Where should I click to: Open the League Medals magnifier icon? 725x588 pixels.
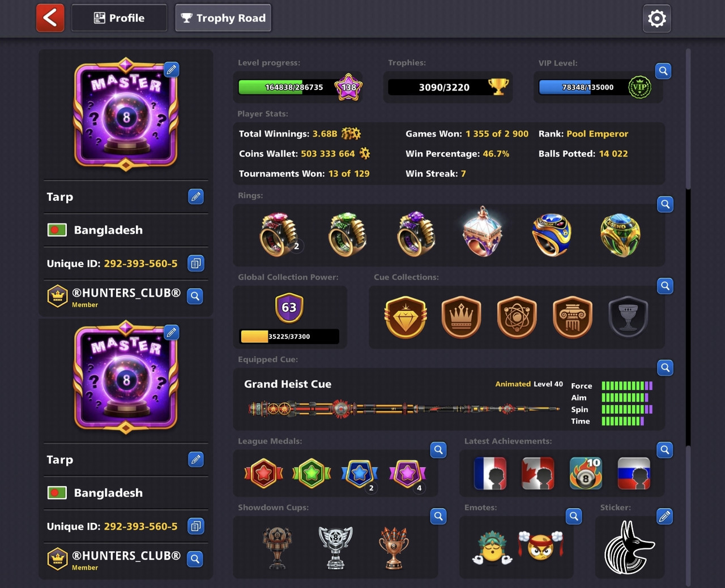point(438,450)
